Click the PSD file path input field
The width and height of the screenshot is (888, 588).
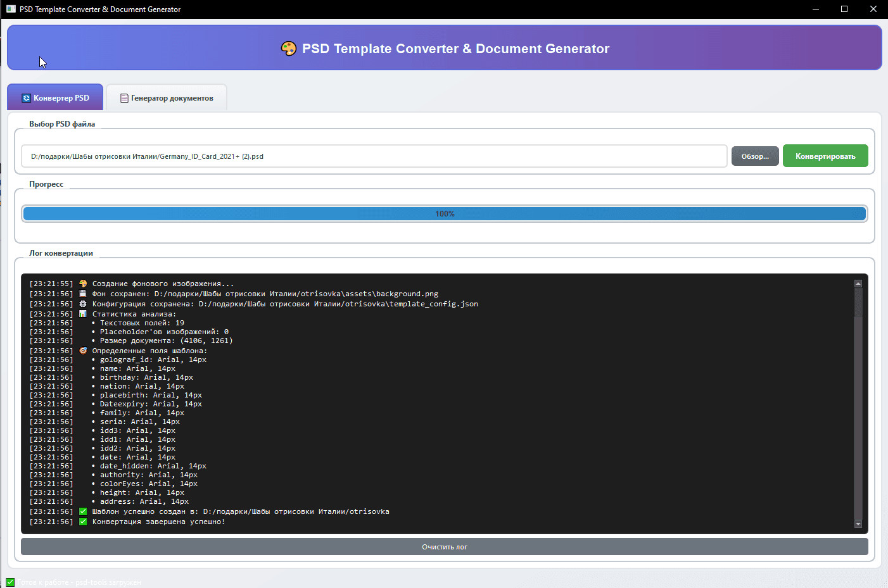374,156
